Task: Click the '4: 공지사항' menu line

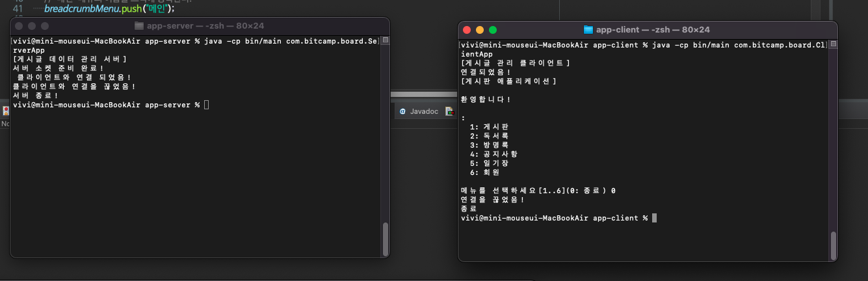Action: [x=493, y=154]
